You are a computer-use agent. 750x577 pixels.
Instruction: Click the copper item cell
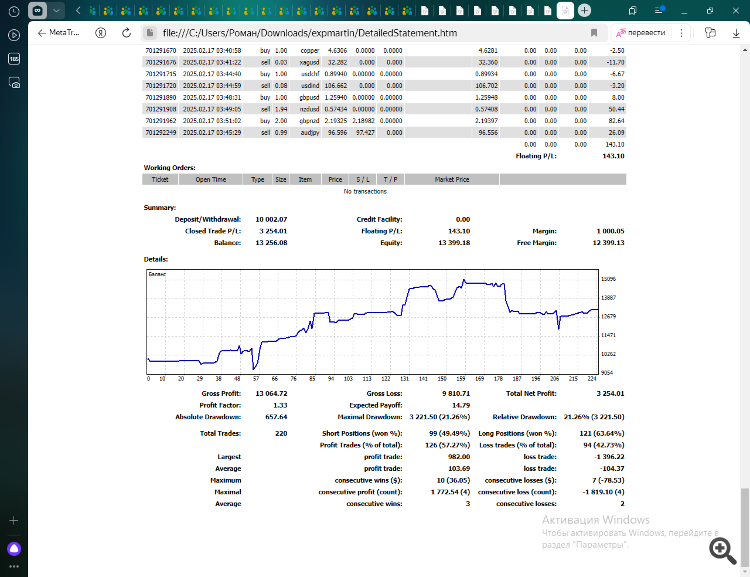coord(305,50)
